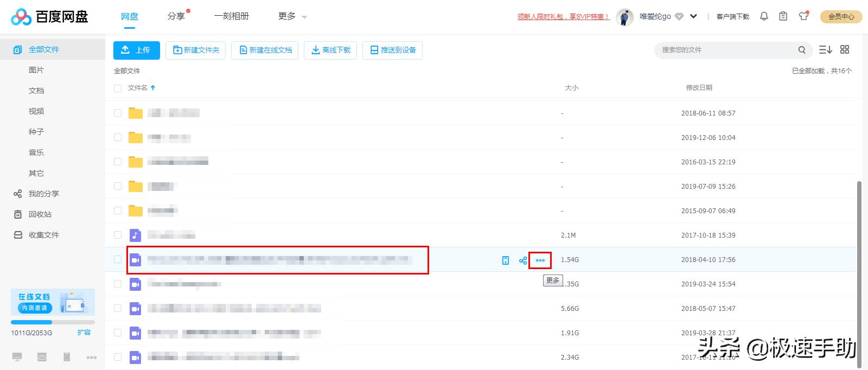The width and height of the screenshot is (868, 370).
Task: Click the search magnifier icon
Action: [802, 50]
